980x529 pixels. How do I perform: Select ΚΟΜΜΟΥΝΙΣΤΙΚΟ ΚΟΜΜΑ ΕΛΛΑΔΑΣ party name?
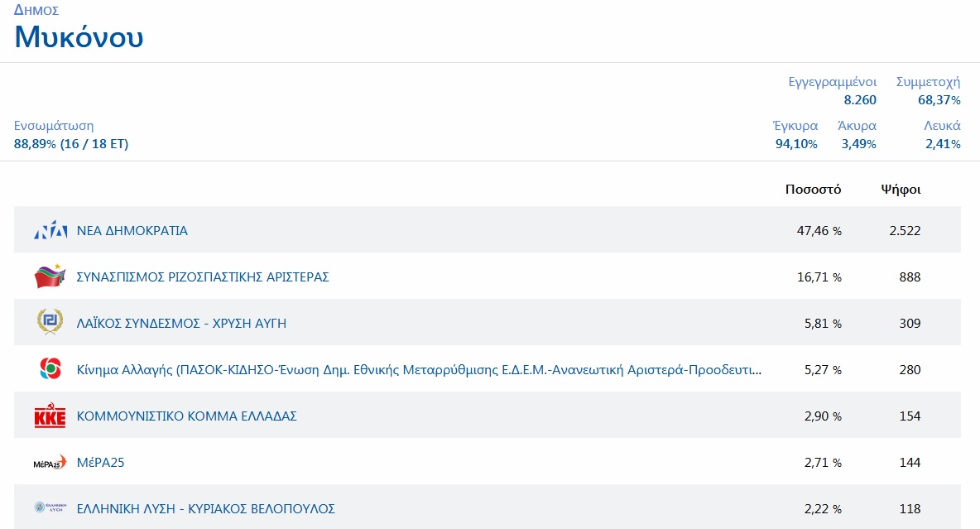point(186,416)
